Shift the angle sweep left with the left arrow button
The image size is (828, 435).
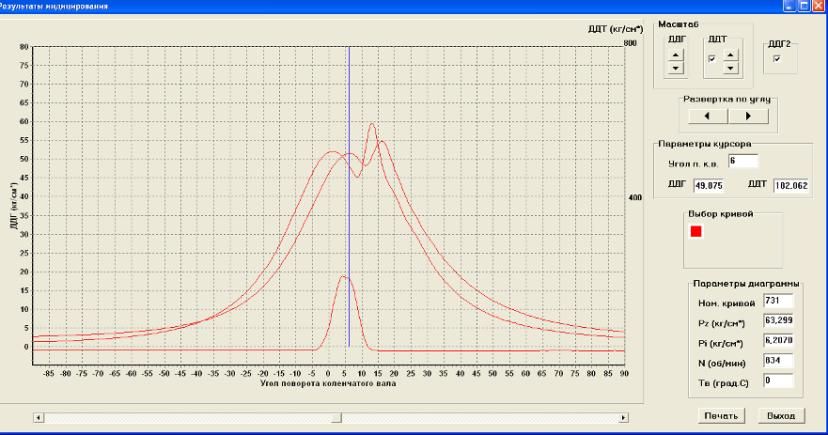coord(708,116)
